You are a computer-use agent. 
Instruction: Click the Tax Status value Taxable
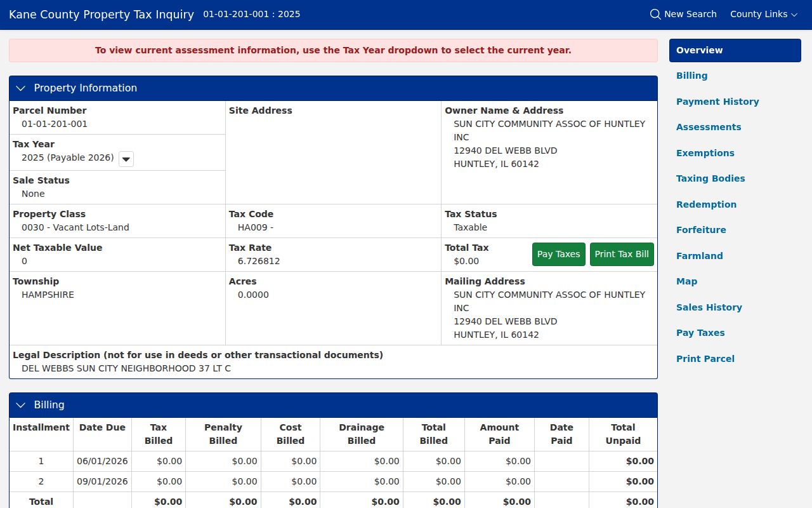click(471, 227)
